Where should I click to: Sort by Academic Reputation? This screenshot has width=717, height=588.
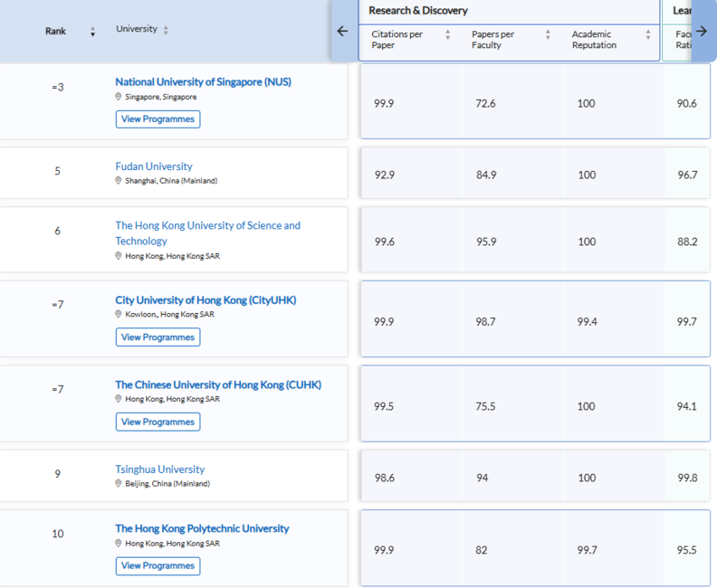(x=648, y=34)
